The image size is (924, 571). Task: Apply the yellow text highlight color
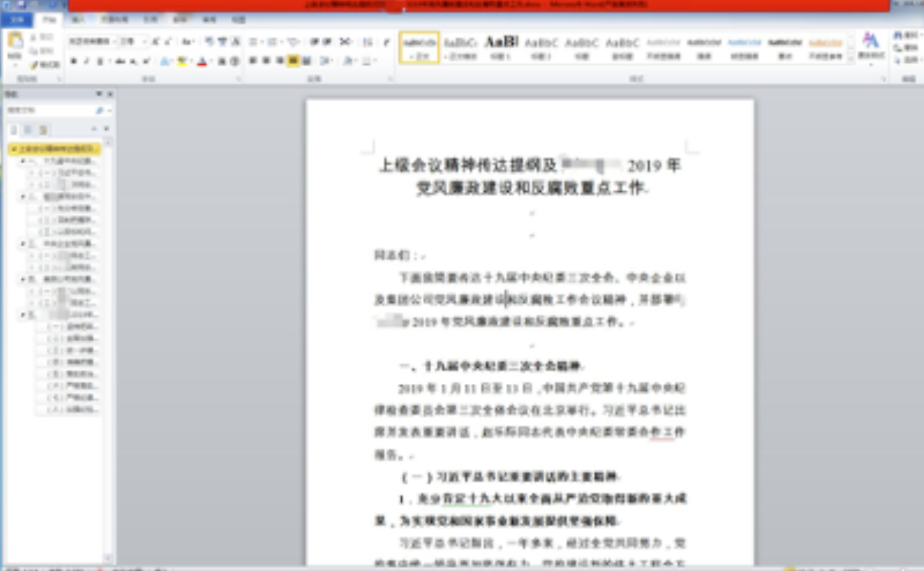click(182, 61)
